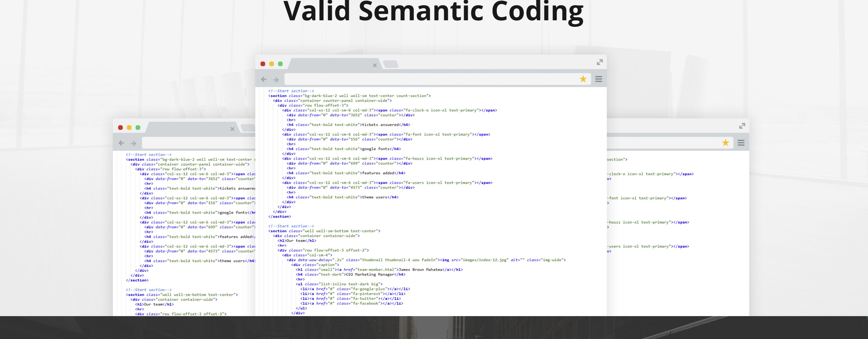Viewport: 868px width, 339px height.
Task: Click the "list-inline text-dark big" ul line
Action: tap(339, 284)
